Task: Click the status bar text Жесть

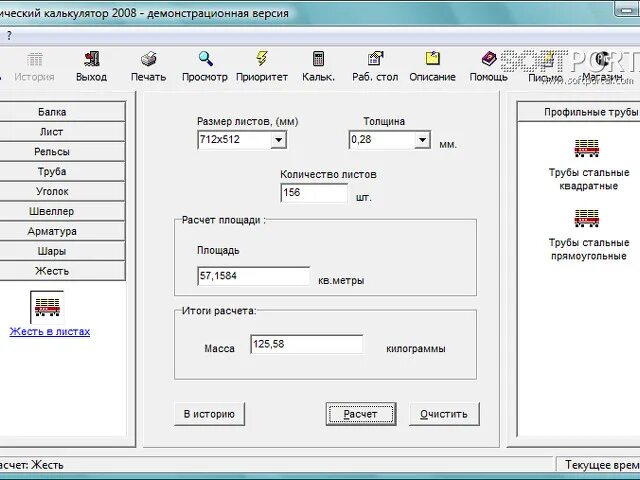Action: [47, 465]
